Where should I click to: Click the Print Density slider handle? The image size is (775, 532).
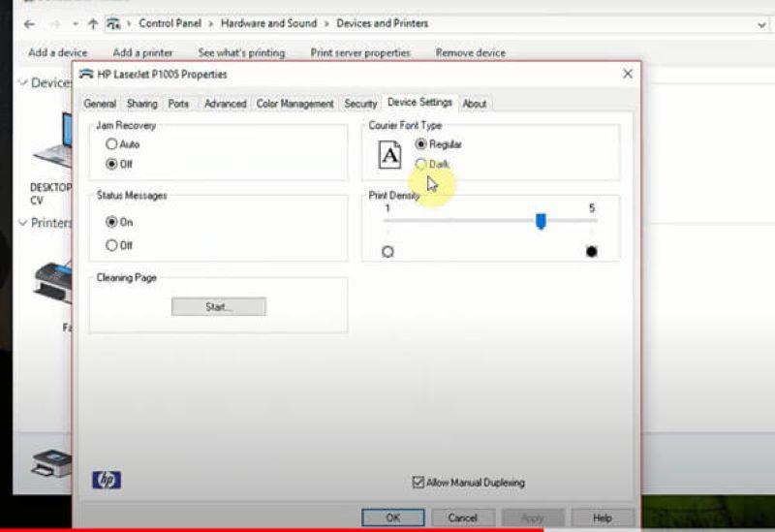pyautogui.click(x=541, y=222)
